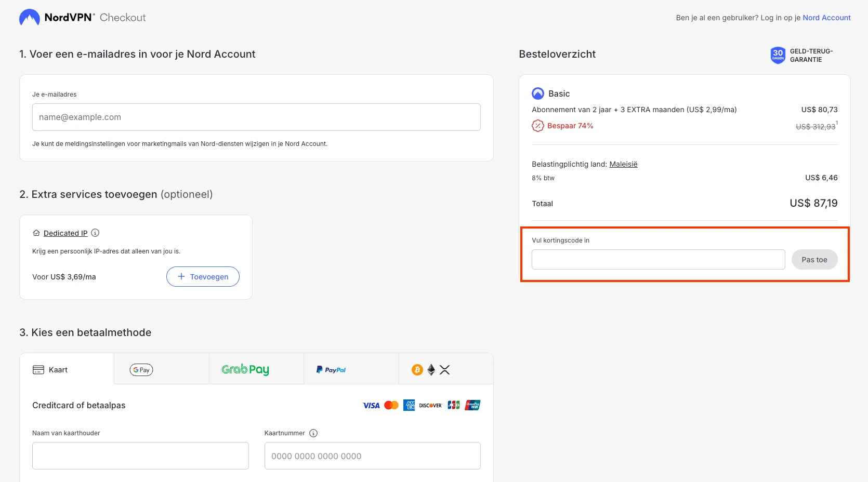Click the kortingscode input field

pyautogui.click(x=658, y=260)
